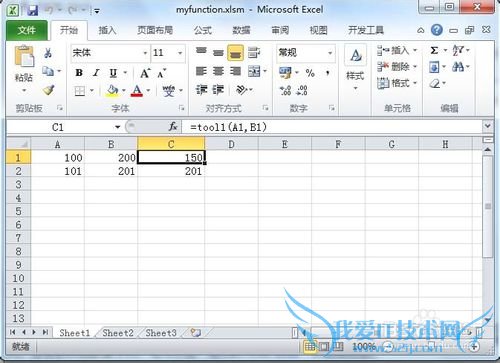Open the font size dropdown
Image resolution: width=500 pixels, height=363 pixels.
pos(180,53)
